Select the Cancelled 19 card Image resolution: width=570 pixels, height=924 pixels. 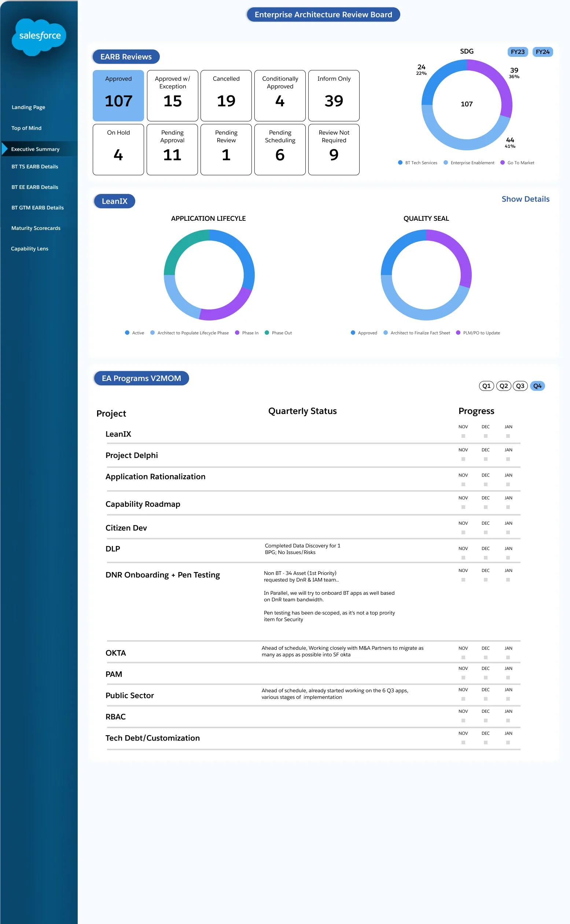tap(226, 96)
